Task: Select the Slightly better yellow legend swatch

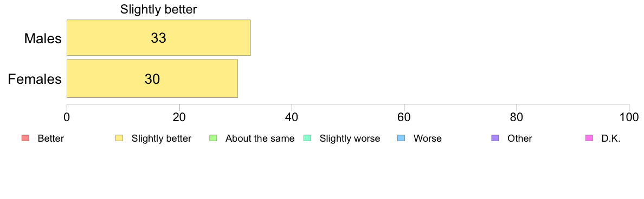Action: point(119,138)
